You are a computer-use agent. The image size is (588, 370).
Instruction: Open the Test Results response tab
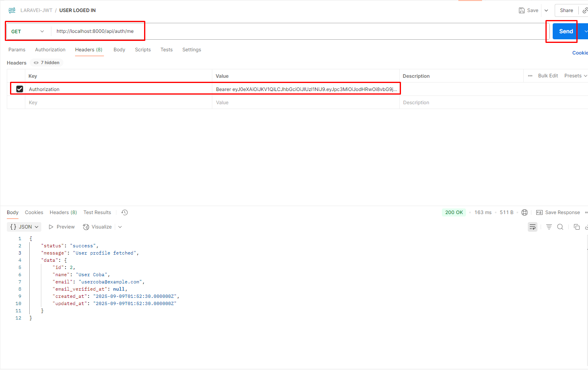[97, 212]
